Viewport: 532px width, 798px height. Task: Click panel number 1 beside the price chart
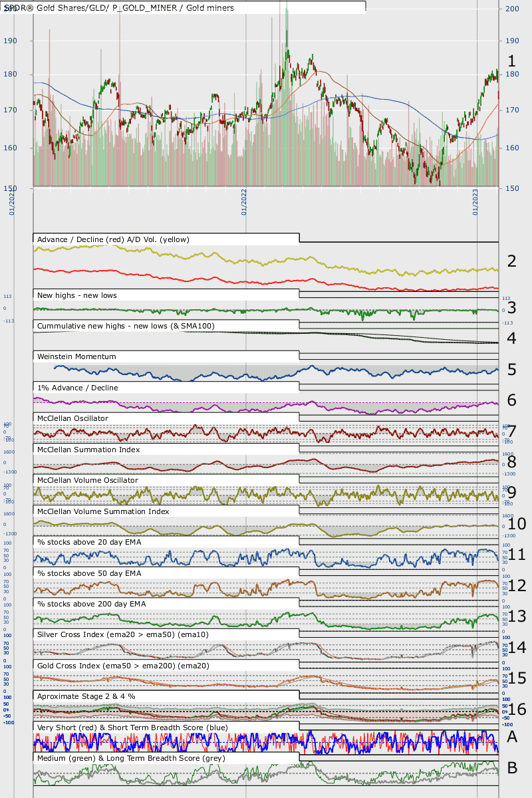pos(511,61)
